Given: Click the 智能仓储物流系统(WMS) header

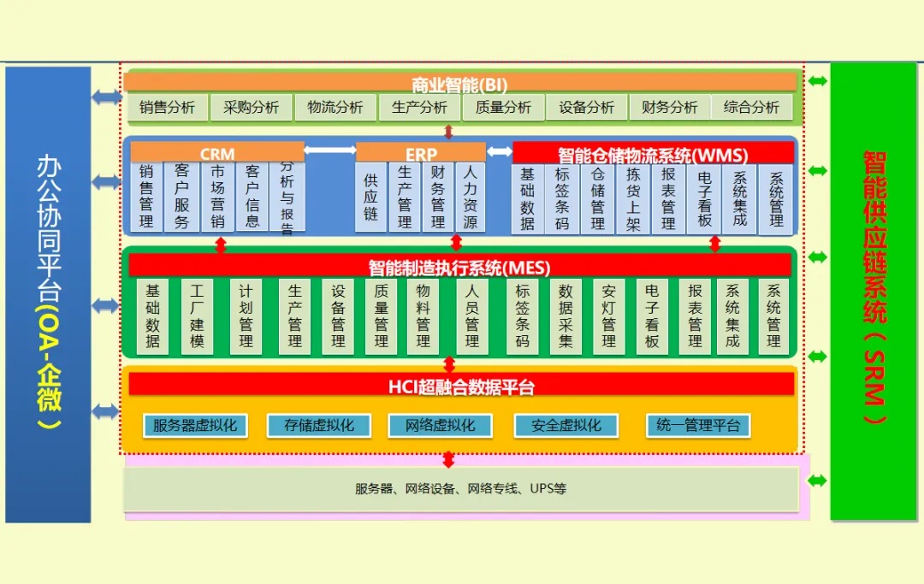Looking at the screenshot, I should click(653, 154).
